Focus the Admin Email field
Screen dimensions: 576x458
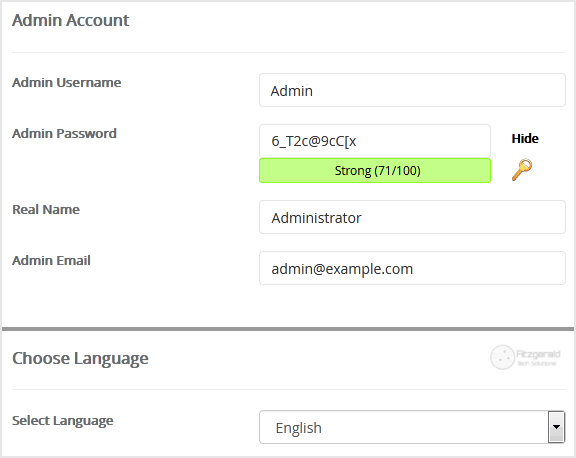(412, 268)
